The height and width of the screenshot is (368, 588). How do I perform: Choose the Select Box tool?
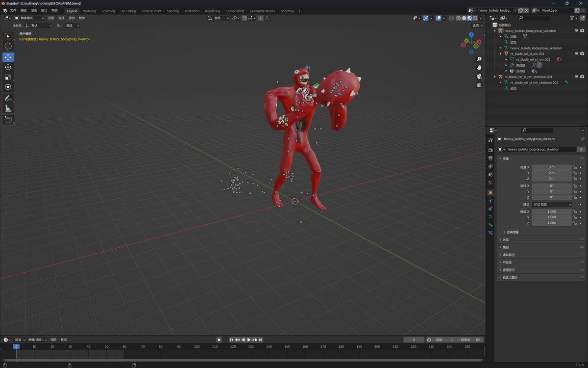8,36
